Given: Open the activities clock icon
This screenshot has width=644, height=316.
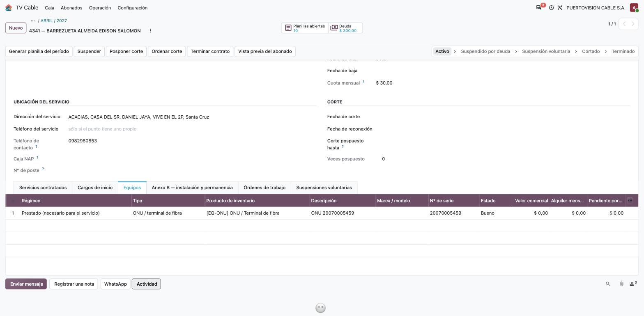Looking at the screenshot, I should (x=551, y=8).
